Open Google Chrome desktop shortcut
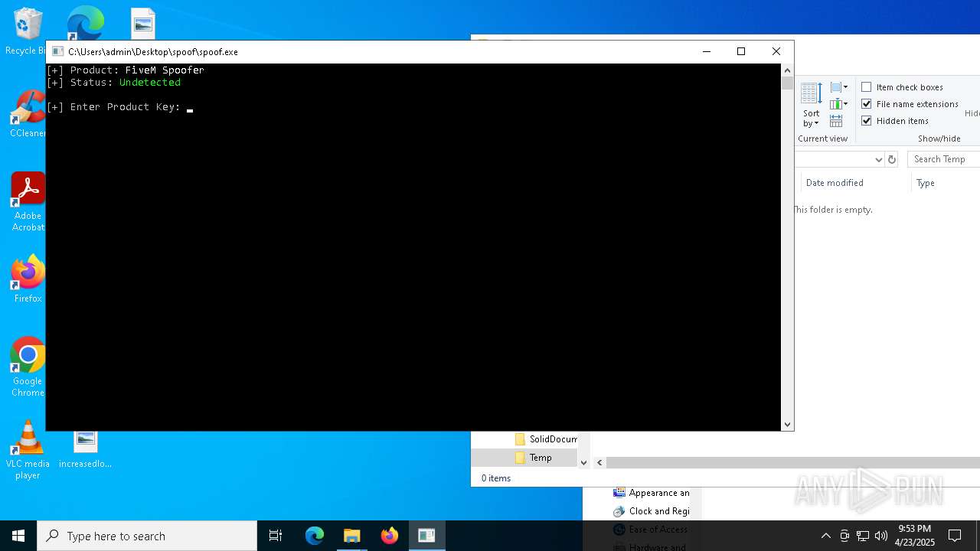 [28, 367]
